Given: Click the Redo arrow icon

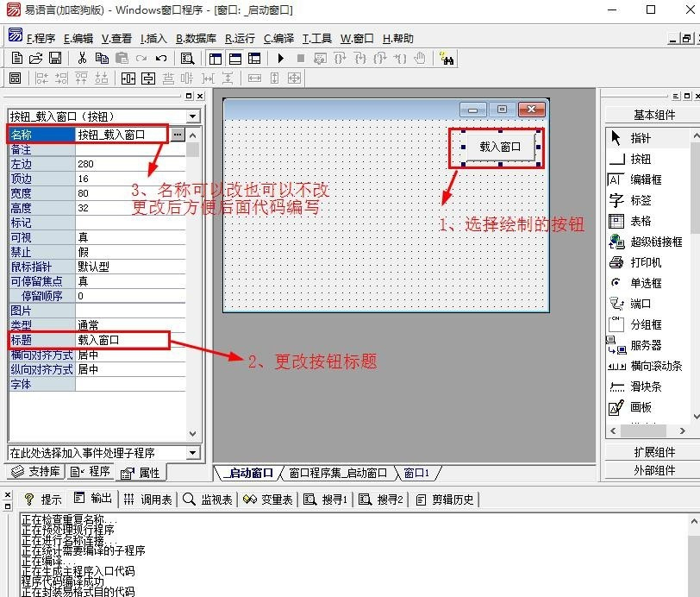Looking at the screenshot, I should click(x=141, y=58).
